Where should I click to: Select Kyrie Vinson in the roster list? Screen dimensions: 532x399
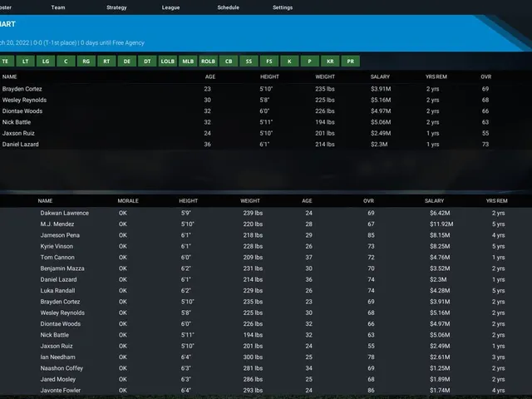click(57, 246)
